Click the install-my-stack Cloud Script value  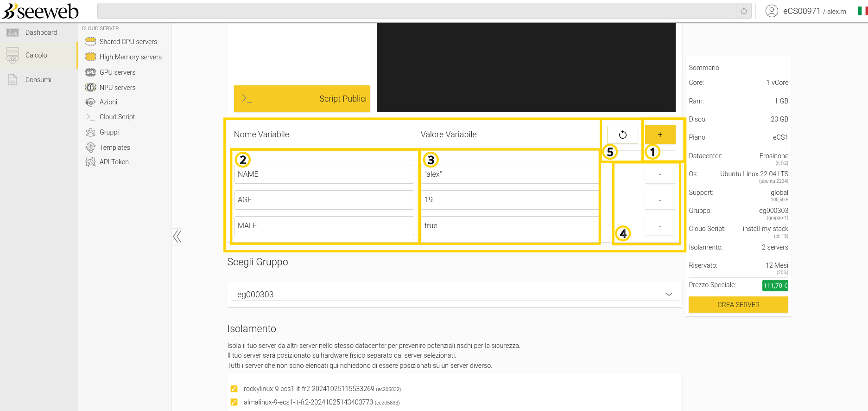click(x=765, y=229)
